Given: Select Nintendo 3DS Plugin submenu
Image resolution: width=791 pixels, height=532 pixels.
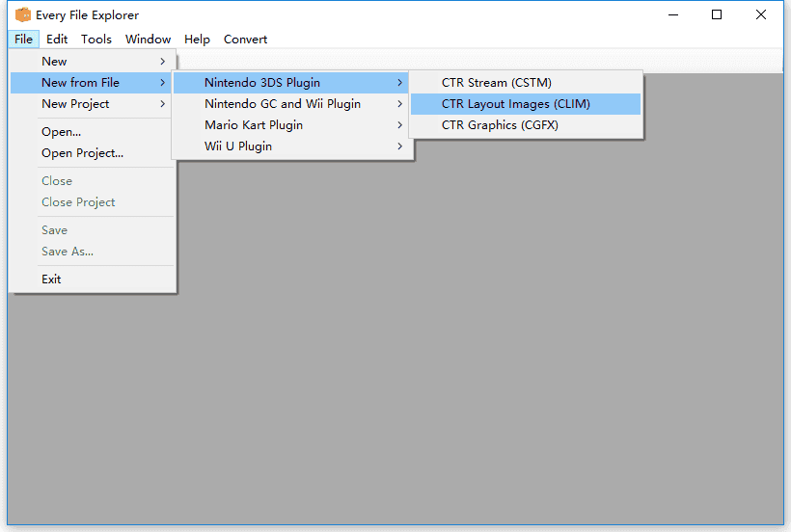Looking at the screenshot, I should point(292,83).
